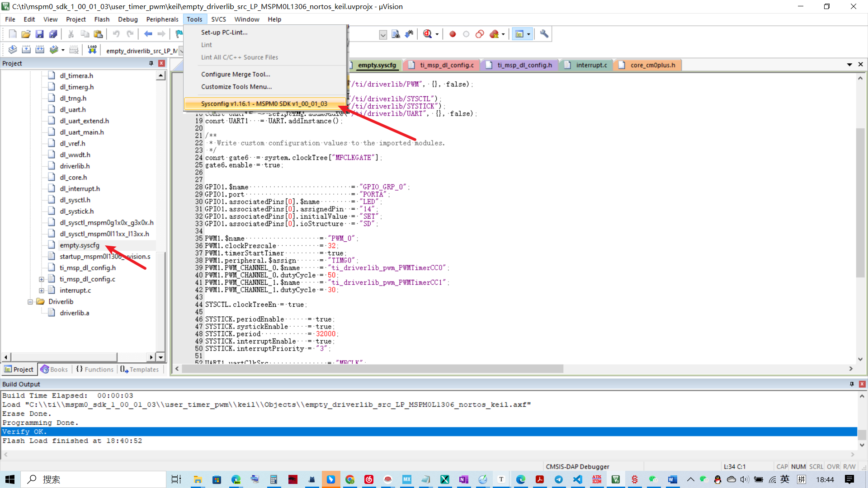Toggle autohide pin on Project panel

(x=151, y=63)
